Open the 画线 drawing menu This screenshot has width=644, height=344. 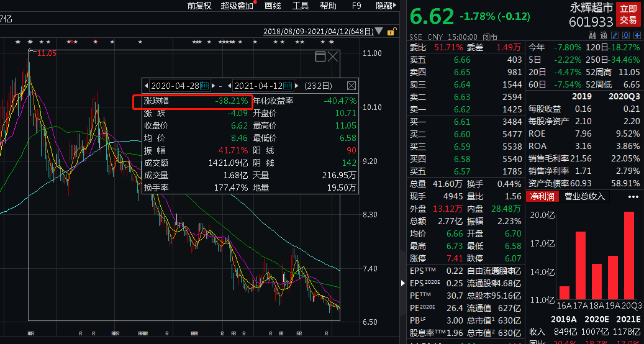point(273,6)
